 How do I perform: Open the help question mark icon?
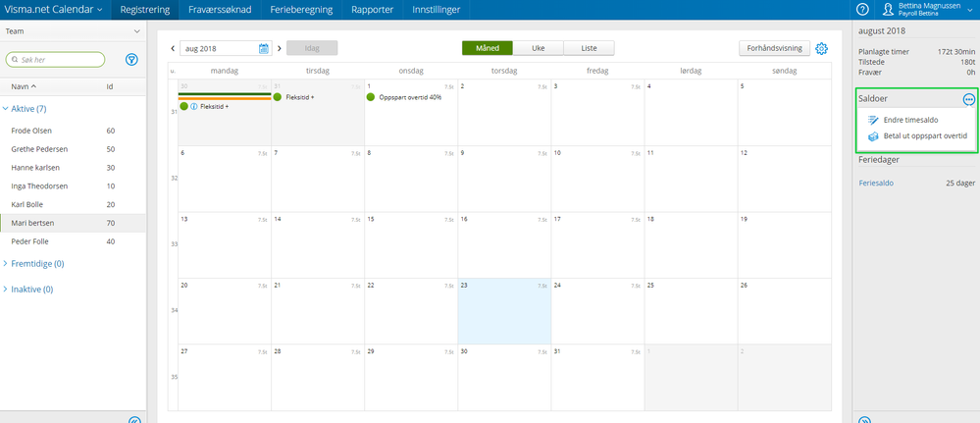coord(862,10)
